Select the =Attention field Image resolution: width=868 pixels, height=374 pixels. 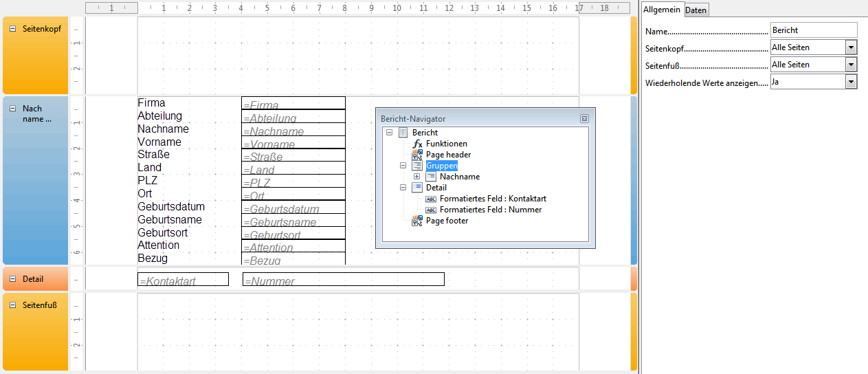click(293, 245)
